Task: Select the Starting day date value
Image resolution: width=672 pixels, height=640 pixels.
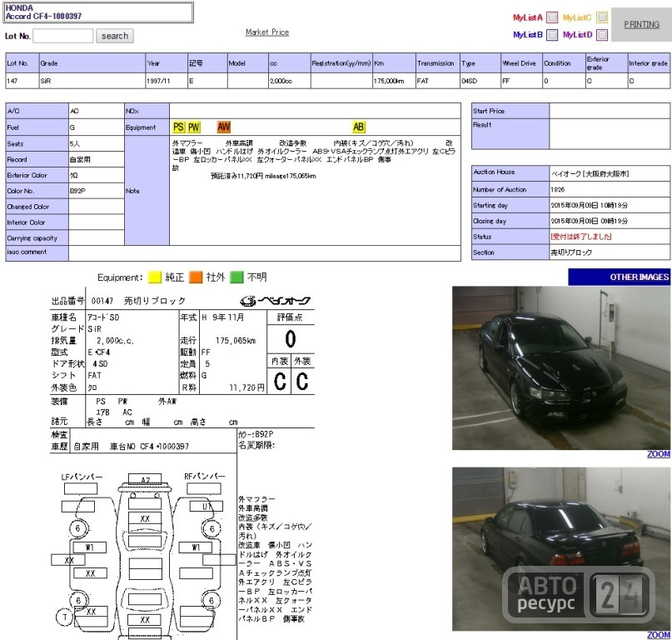Action: pyautogui.click(x=589, y=205)
